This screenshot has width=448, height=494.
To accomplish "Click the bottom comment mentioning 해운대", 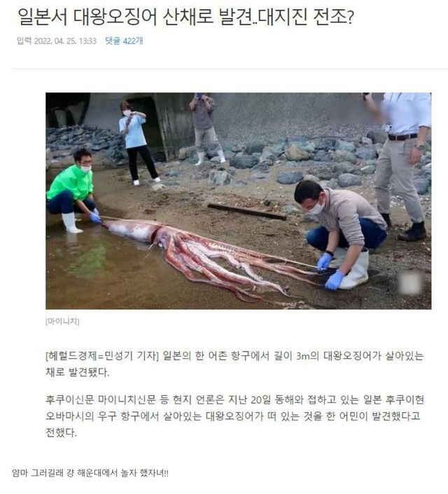I will coord(90,473).
